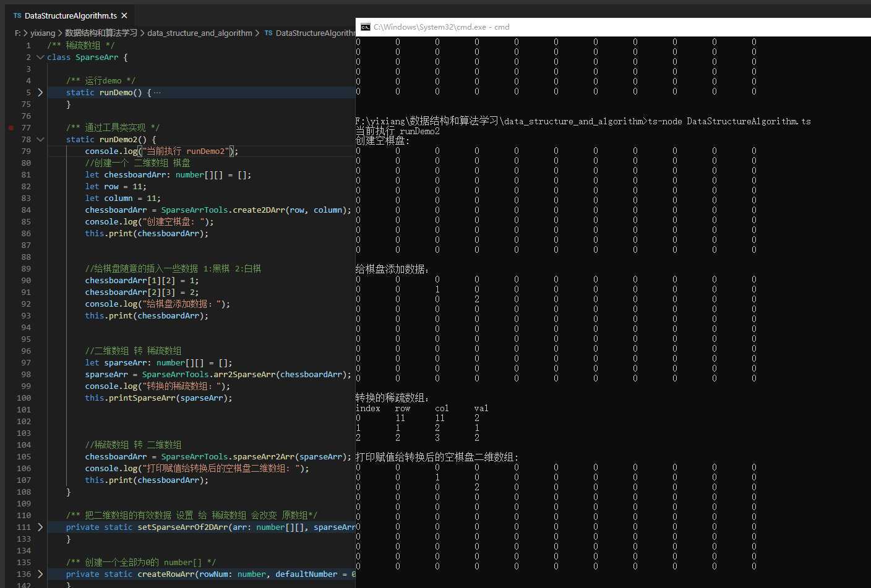The width and height of the screenshot is (871, 588).
Task: Click "转换的稀疏数组:" output in cmd window
Action: (392, 398)
